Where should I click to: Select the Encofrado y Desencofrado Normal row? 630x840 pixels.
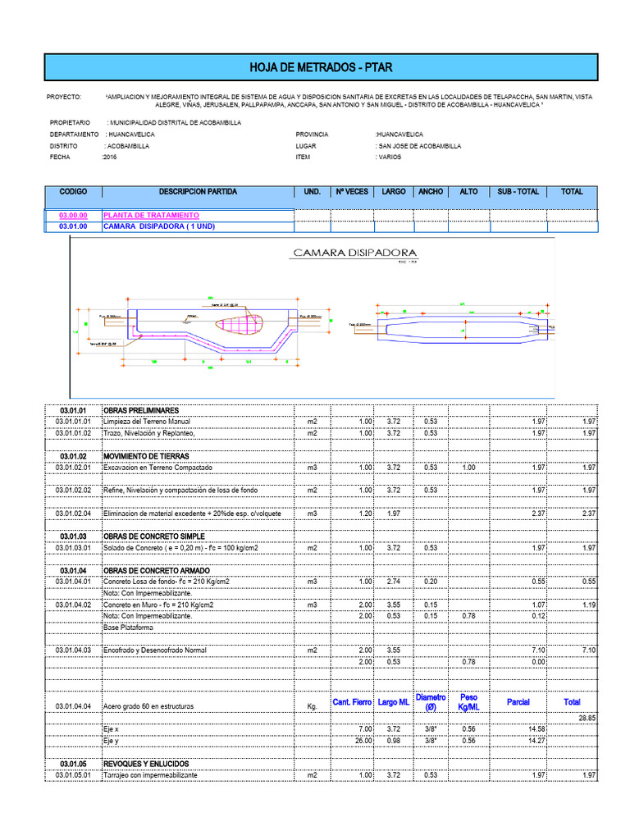point(321,651)
